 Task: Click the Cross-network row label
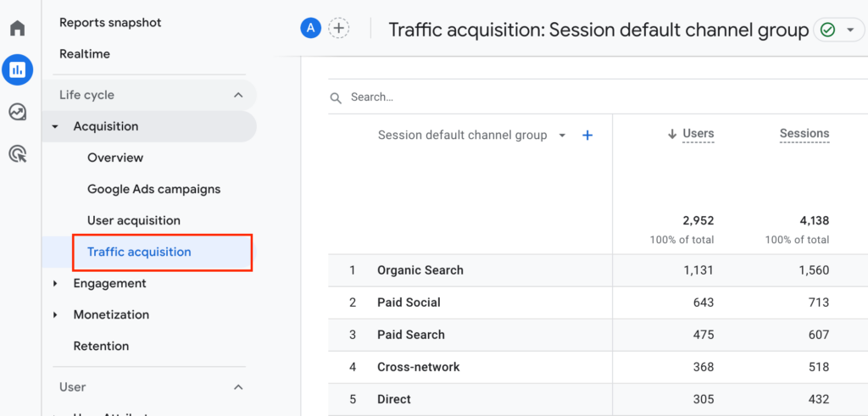point(419,367)
